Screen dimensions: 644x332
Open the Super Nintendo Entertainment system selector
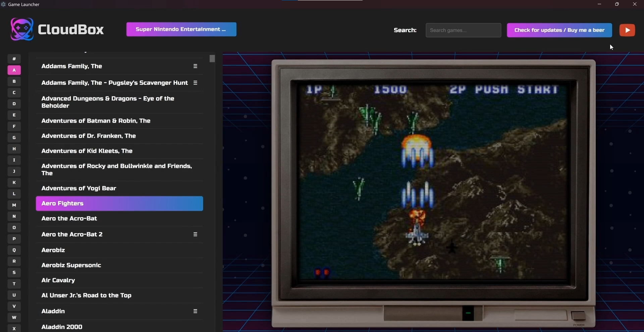pyautogui.click(x=181, y=29)
